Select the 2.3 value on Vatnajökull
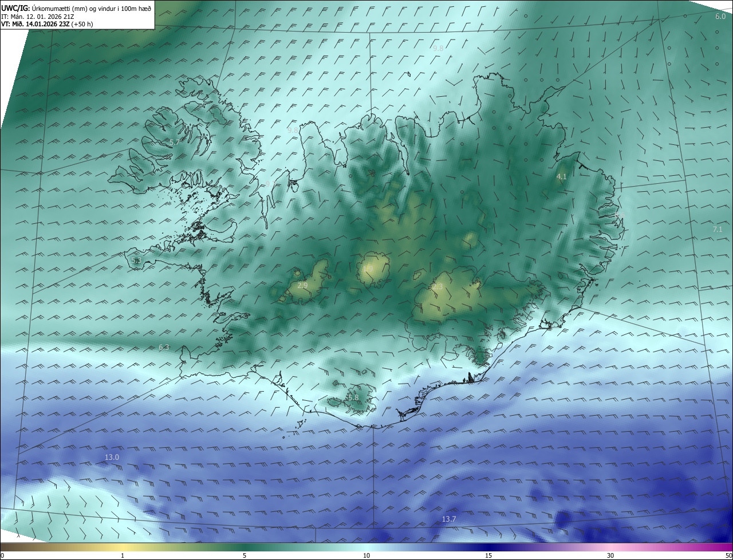 pos(438,286)
